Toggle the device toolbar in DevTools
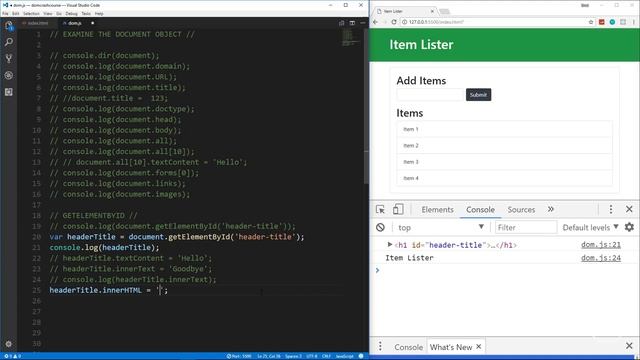Screen dimensions: 640x360 click(398, 209)
